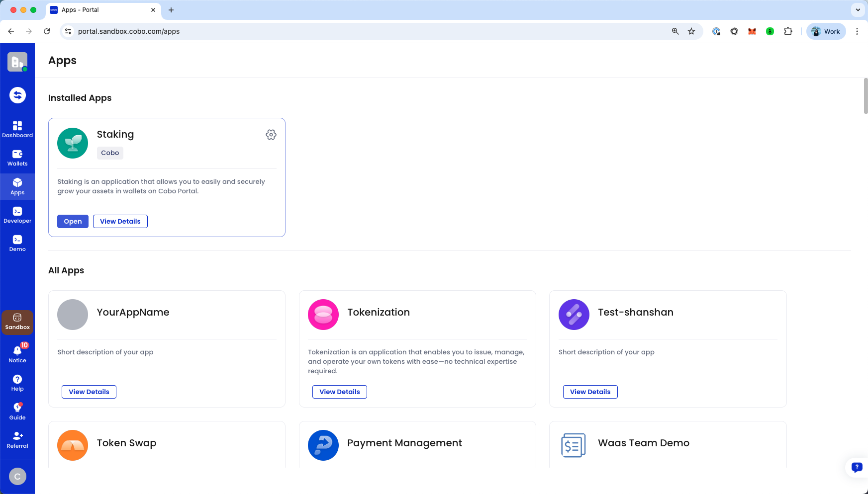Open the Guide in the sidebar
Viewport: 868px width, 494px height.
click(17, 411)
